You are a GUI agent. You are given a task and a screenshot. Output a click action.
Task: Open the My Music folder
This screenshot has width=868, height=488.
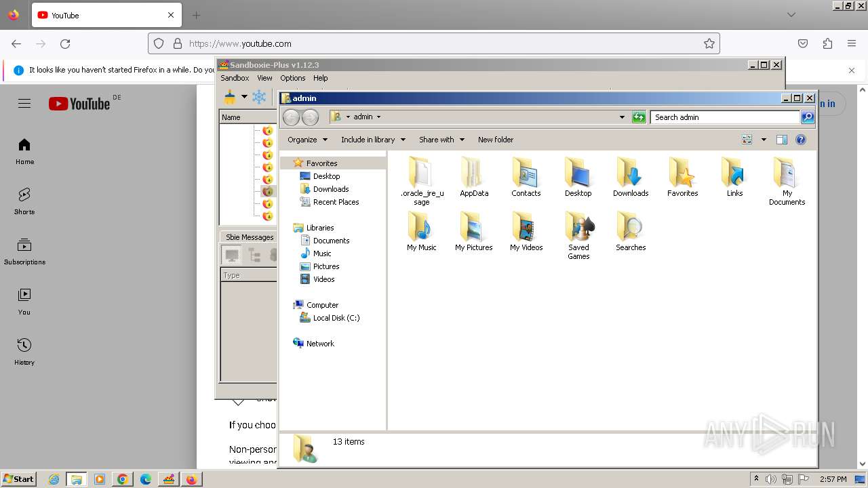click(x=421, y=231)
